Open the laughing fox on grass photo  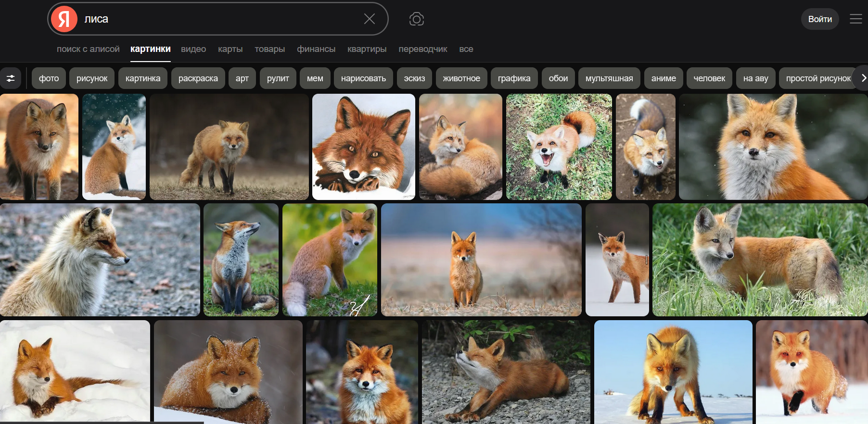coord(559,147)
